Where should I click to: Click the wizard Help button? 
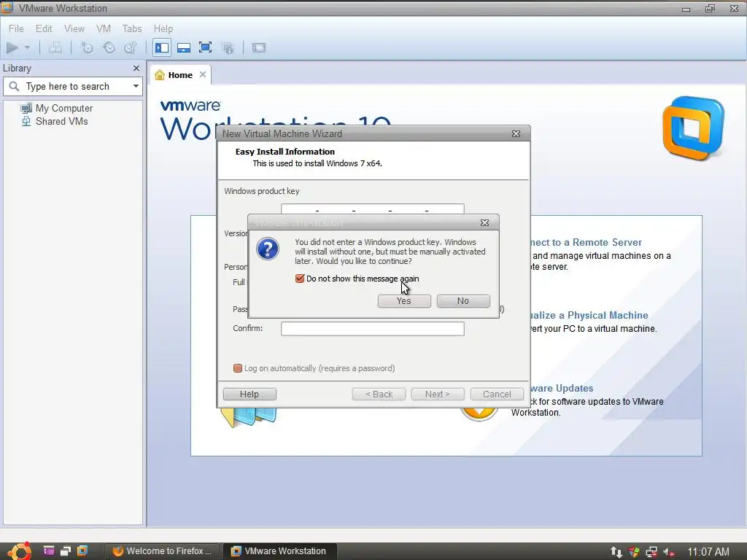tap(249, 394)
